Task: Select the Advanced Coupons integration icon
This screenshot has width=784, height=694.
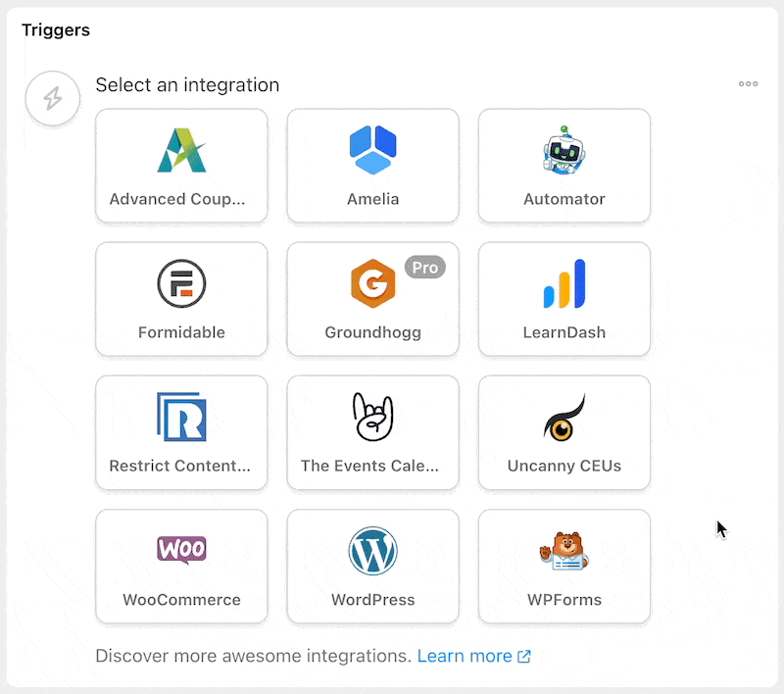Action: pyautogui.click(x=181, y=150)
